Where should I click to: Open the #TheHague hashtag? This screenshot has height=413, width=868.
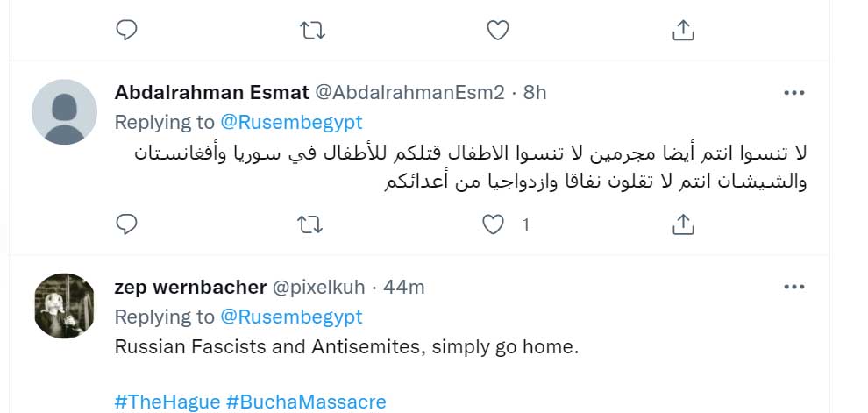click(167, 402)
